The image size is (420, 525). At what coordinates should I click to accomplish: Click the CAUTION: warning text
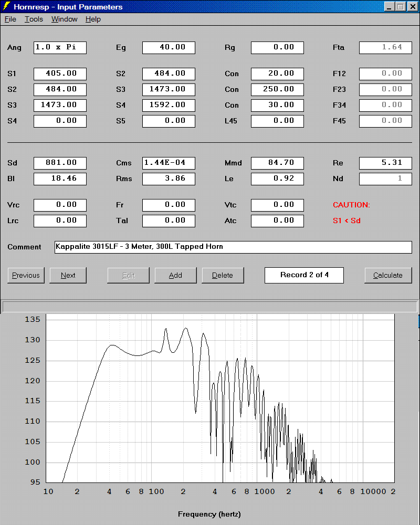[x=351, y=205]
